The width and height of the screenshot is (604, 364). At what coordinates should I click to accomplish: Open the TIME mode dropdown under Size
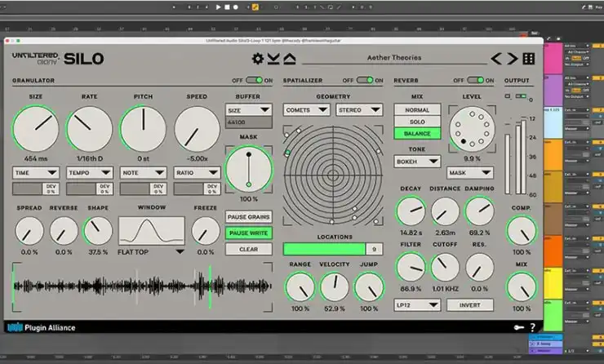pos(35,173)
